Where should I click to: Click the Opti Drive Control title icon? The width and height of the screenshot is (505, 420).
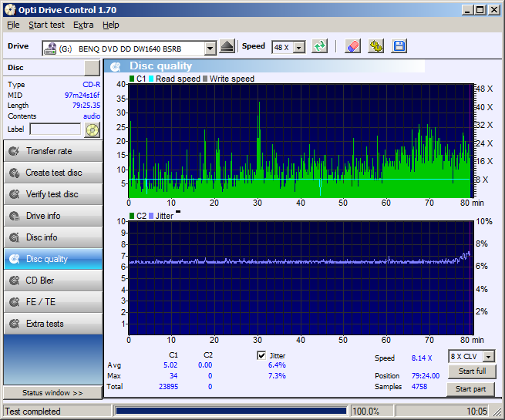click(x=10, y=10)
